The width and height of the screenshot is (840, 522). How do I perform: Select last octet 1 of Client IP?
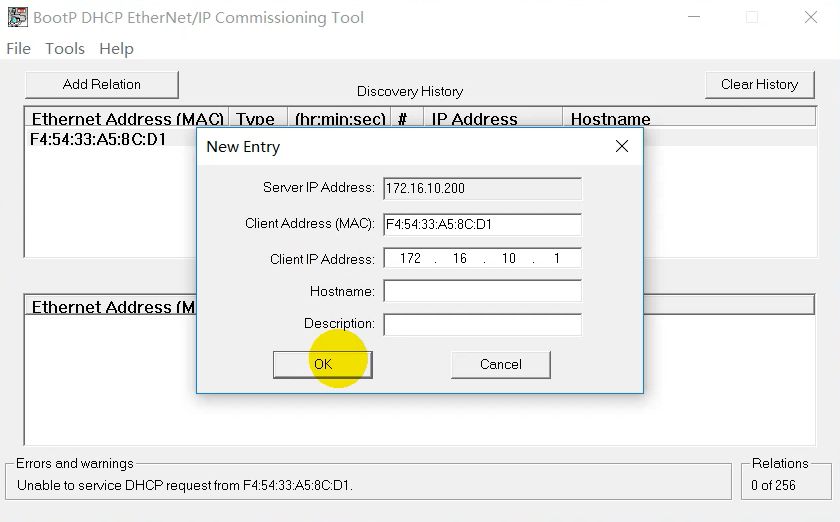click(557, 258)
